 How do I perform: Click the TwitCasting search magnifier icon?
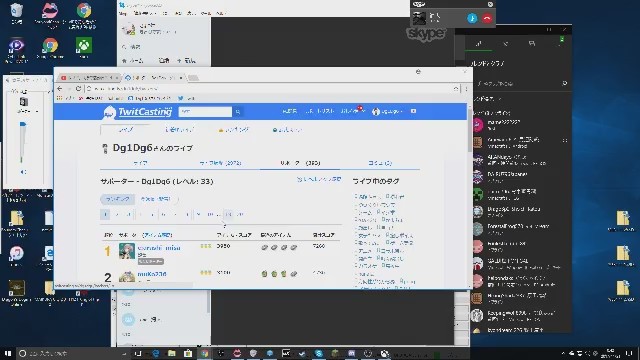[x=238, y=111]
